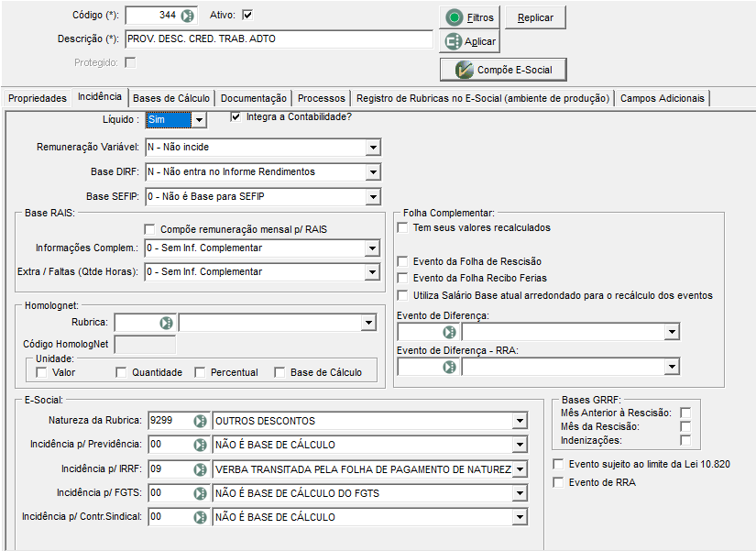This screenshot has height=551, width=756.
Task: Check Tem seus valores recalculados
Action: point(402,227)
